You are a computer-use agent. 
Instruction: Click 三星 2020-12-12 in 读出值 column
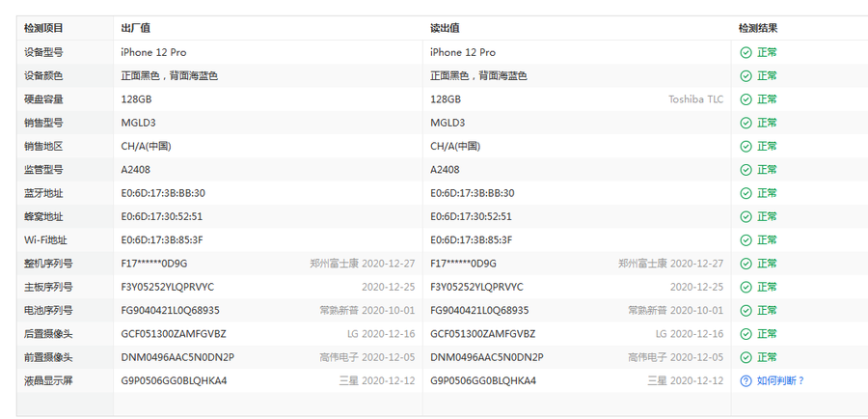(686, 380)
